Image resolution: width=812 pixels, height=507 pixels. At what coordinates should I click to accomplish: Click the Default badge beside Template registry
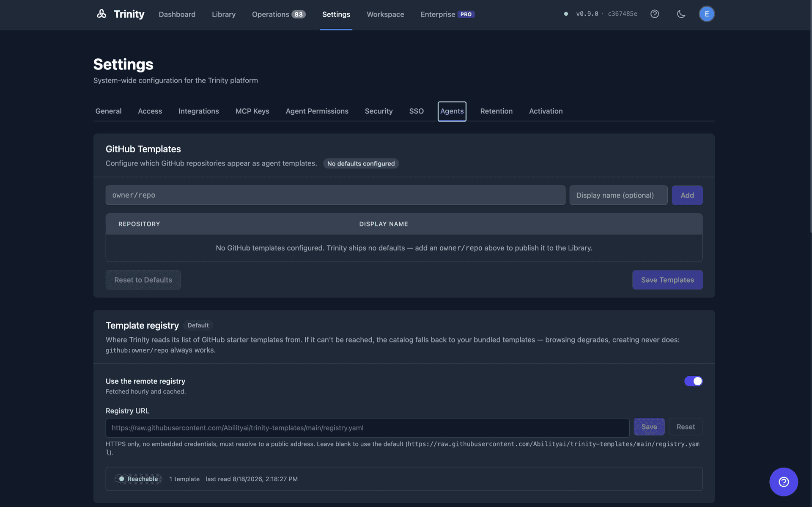coord(198,325)
